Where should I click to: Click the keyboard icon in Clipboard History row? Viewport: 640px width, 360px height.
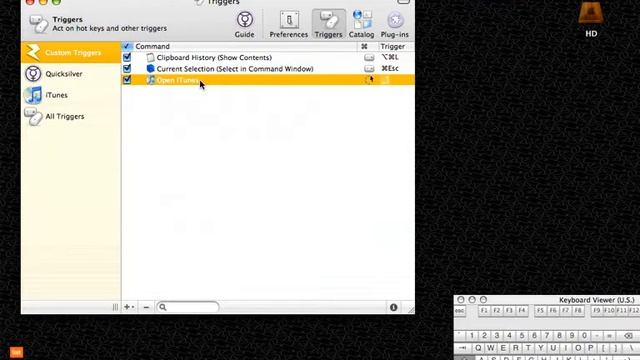tap(369, 58)
